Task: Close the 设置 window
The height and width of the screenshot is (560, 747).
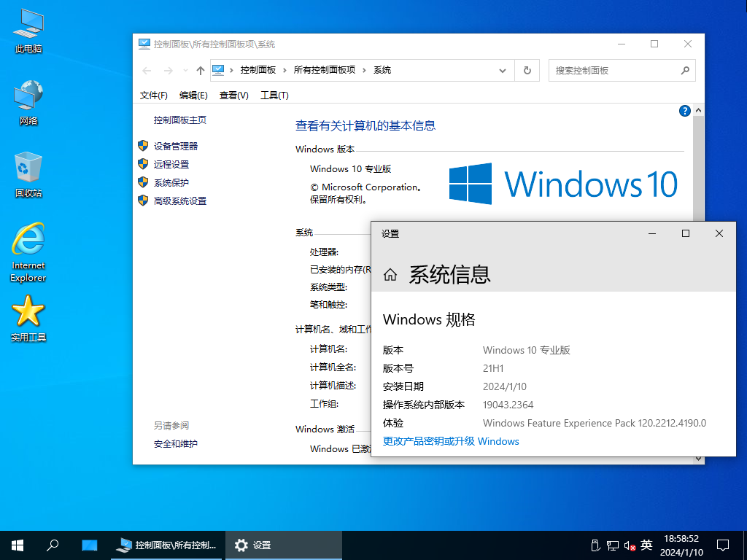Action: (719, 233)
